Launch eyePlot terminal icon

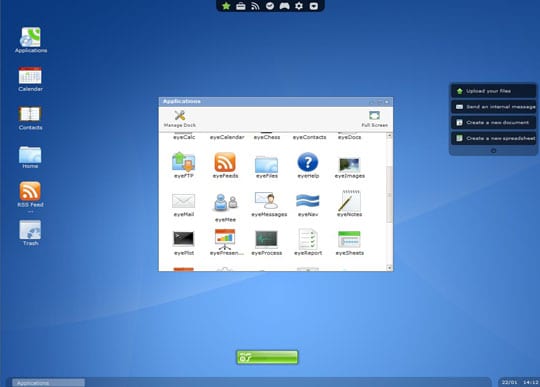(184, 239)
